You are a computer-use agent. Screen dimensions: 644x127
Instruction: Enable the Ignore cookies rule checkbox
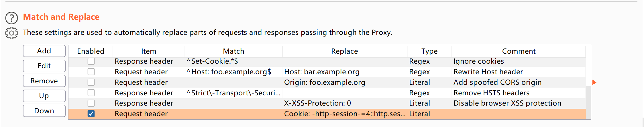pyautogui.click(x=91, y=61)
